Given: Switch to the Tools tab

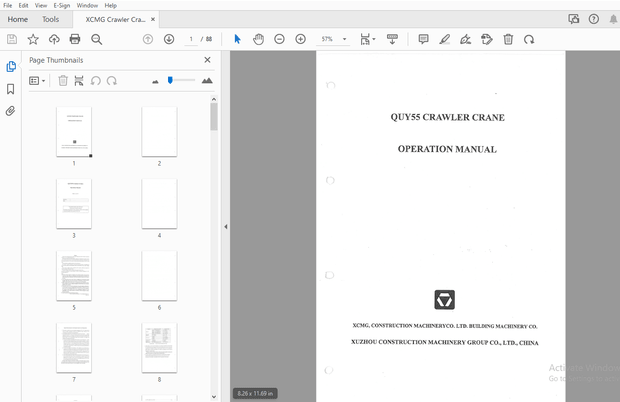Looking at the screenshot, I should click(51, 19).
